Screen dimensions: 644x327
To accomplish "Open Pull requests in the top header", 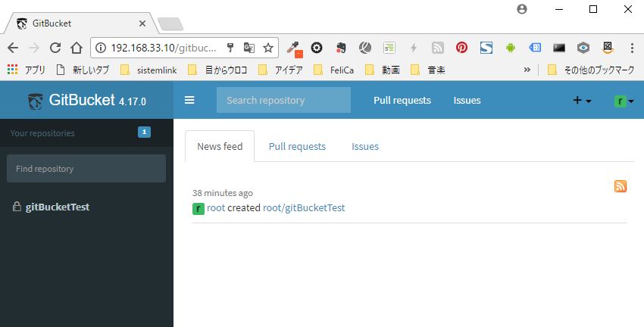I will [x=402, y=101].
